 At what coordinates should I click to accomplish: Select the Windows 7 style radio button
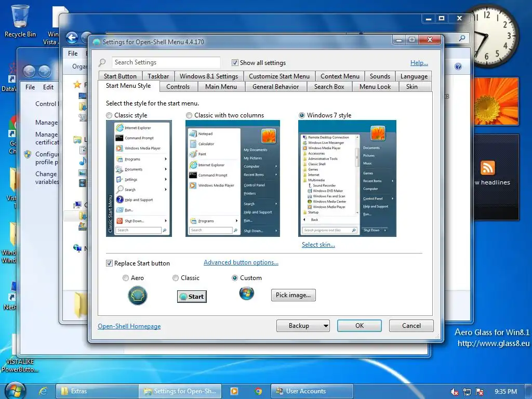[x=302, y=115]
